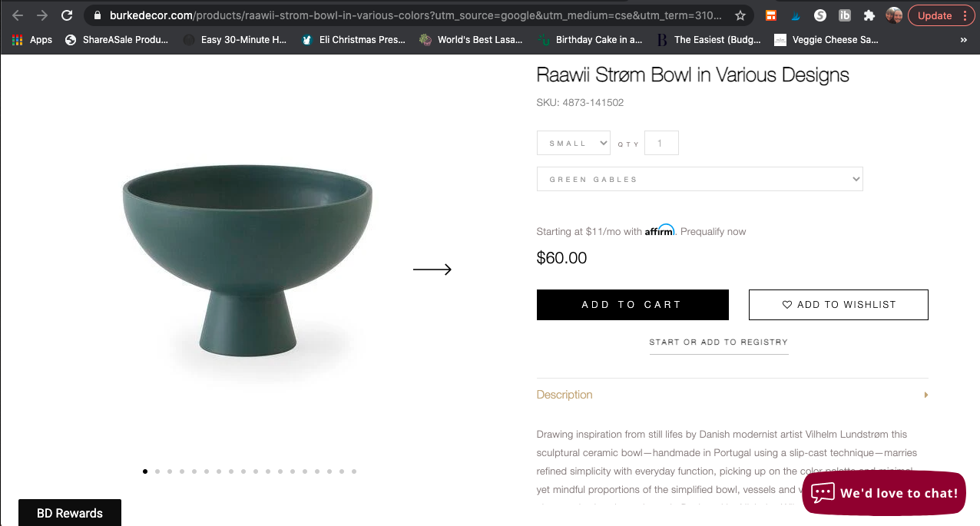
Task: Click the "ib" extension icon
Action: coord(845,15)
